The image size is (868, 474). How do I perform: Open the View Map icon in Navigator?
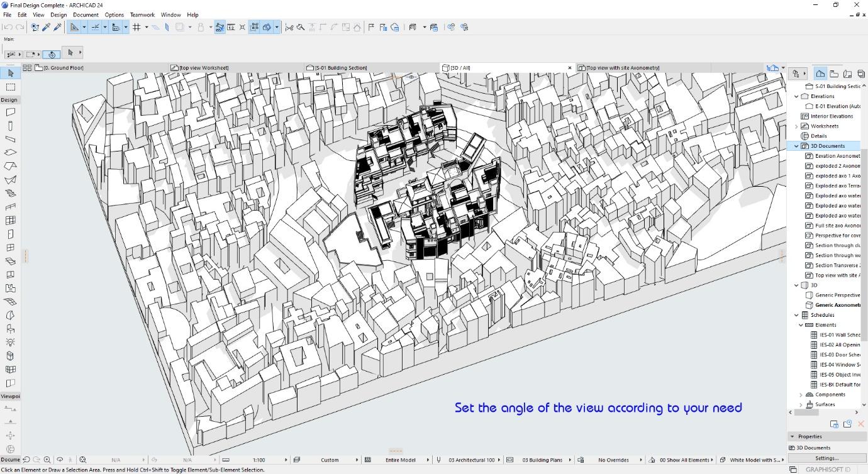[834, 74]
